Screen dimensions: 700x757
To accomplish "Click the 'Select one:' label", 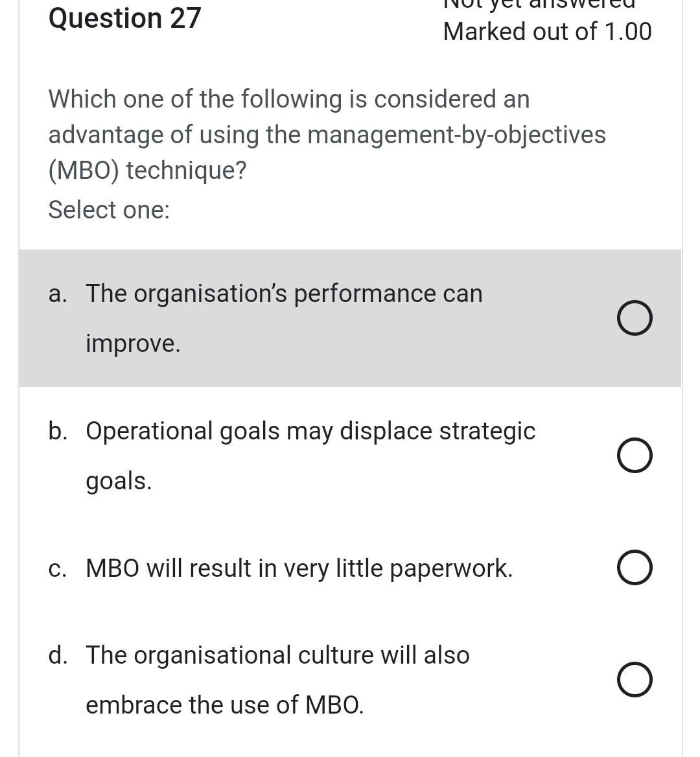I will pyautogui.click(x=108, y=209).
